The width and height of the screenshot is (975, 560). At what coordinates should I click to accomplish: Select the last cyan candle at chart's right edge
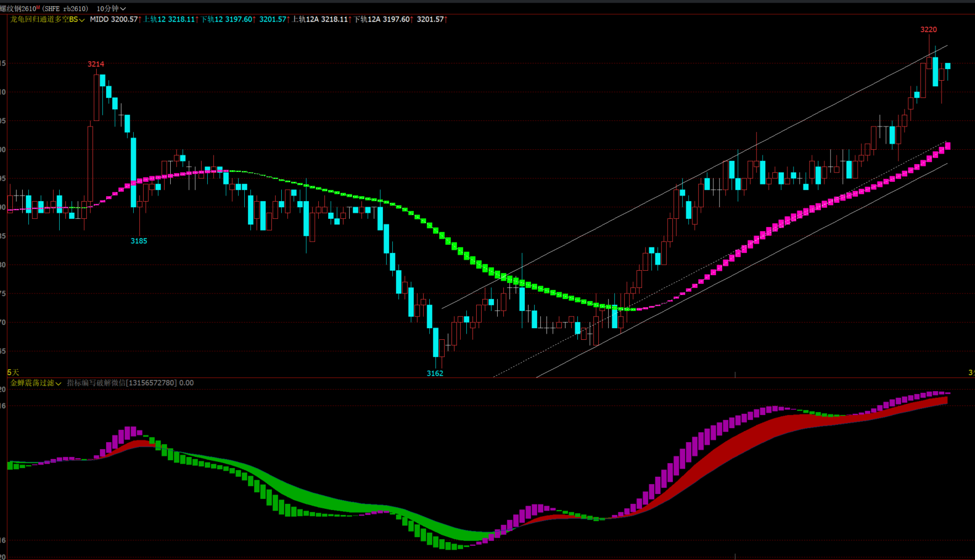948,66
